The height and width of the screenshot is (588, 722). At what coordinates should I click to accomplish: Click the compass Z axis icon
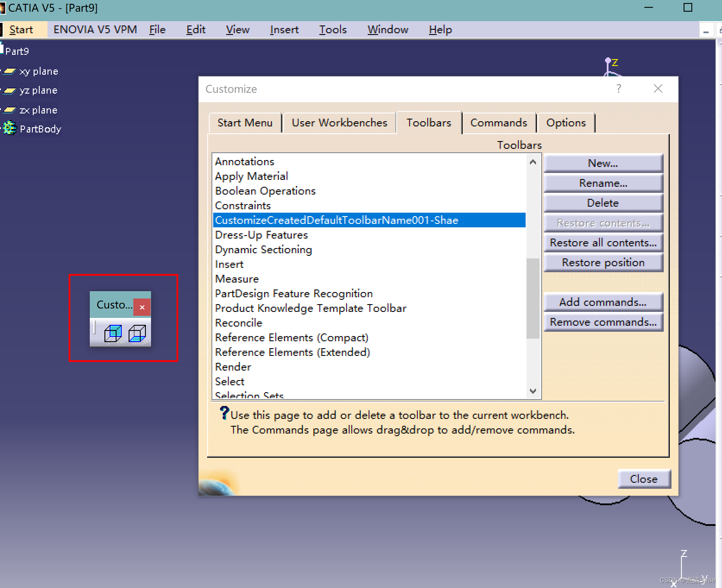point(611,67)
